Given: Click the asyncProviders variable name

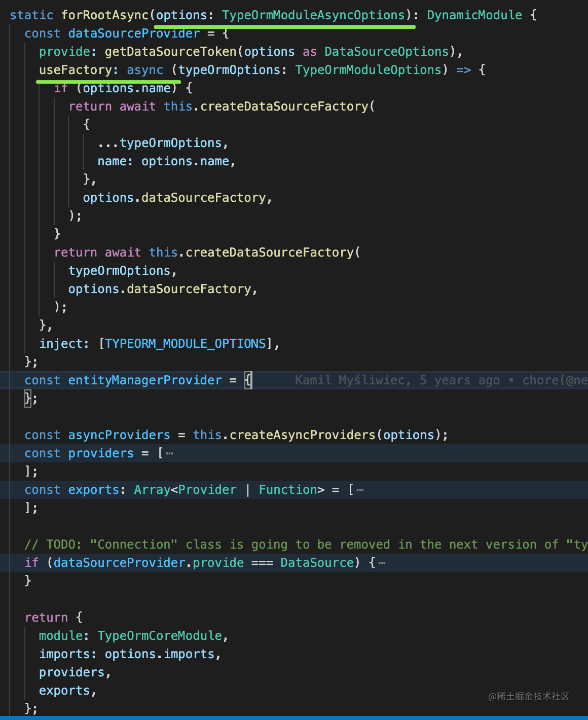Looking at the screenshot, I should 119,435.
